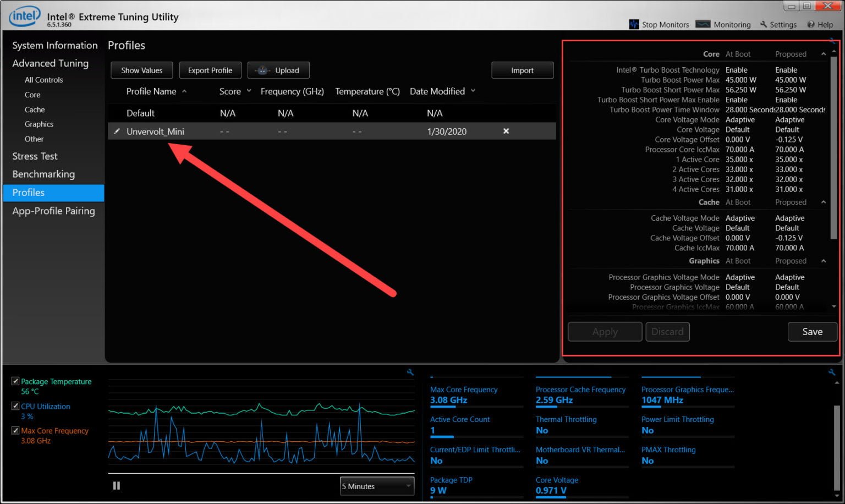Screen dimensions: 845x504
Task: Open the 5 Minutes time range dropdown
Action: 376,486
